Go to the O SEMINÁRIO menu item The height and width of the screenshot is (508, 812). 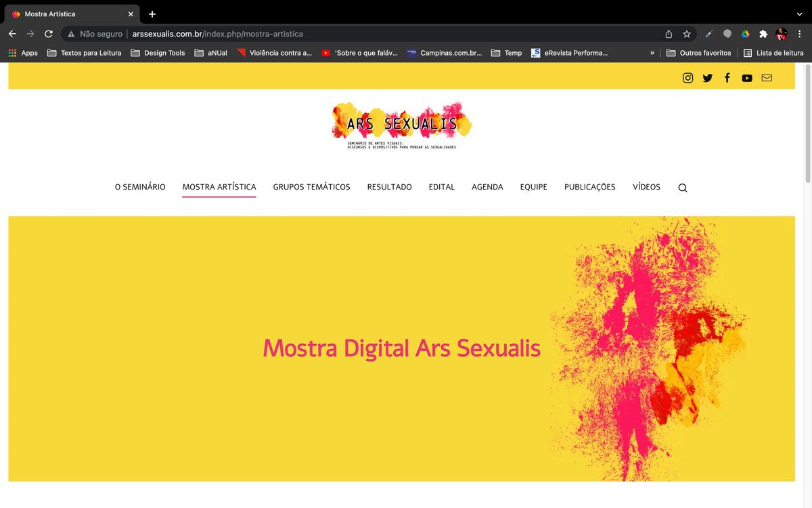coord(139,187)
